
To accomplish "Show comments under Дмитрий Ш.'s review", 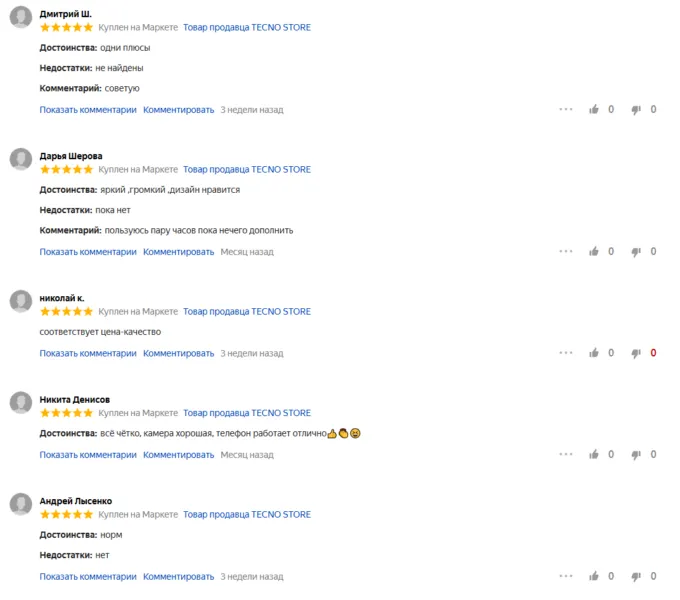I will click(x=88, y=110).
